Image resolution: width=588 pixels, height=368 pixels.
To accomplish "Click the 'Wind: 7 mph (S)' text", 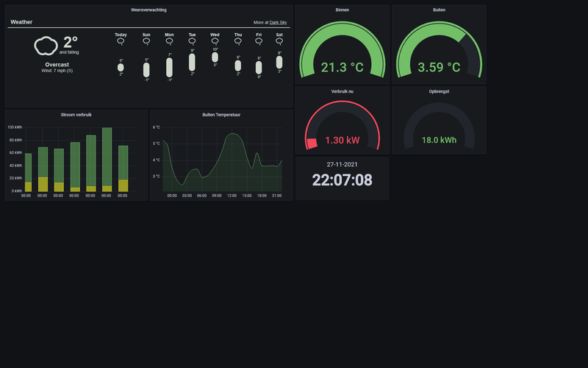I will pyautogui.click(x=57, y=71).
